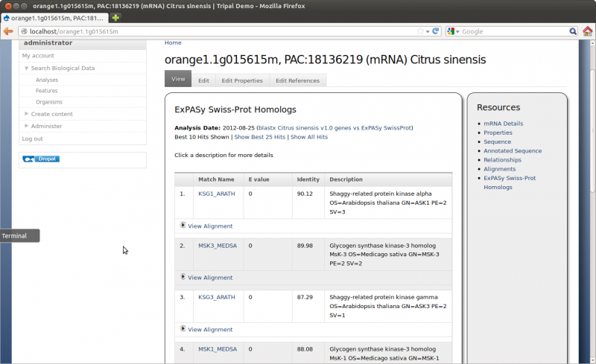Expand the Administer menu
Viewport: 596px width, 364px height.
(x=26, y=125)
